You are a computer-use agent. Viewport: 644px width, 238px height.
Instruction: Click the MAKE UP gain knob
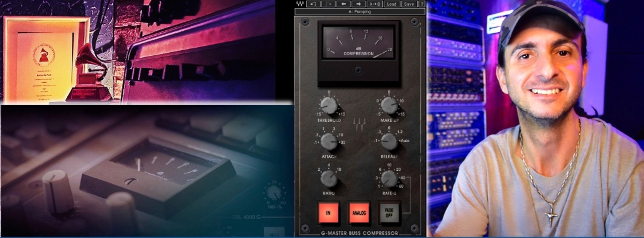point(389,105)
